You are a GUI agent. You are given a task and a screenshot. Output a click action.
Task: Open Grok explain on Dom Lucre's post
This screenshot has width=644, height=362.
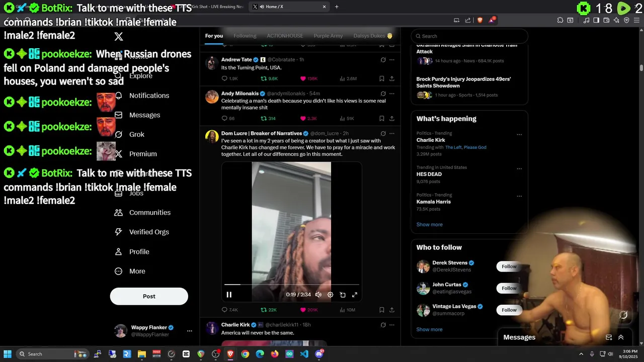[x=383, y=134]
